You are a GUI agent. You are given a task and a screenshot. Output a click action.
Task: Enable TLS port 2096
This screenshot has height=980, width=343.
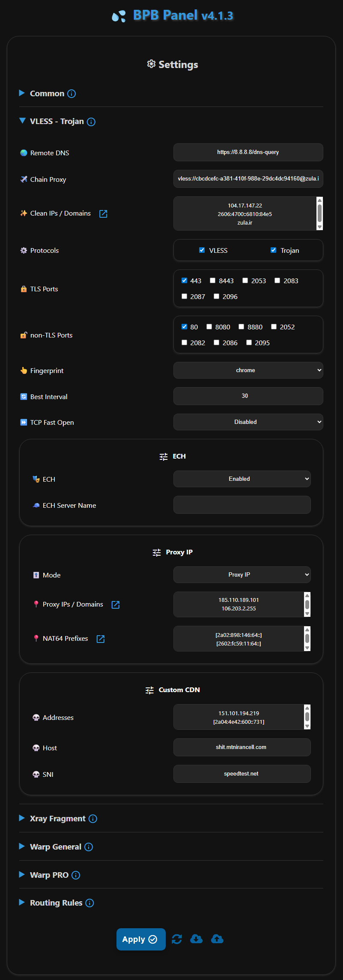[216, 296]
